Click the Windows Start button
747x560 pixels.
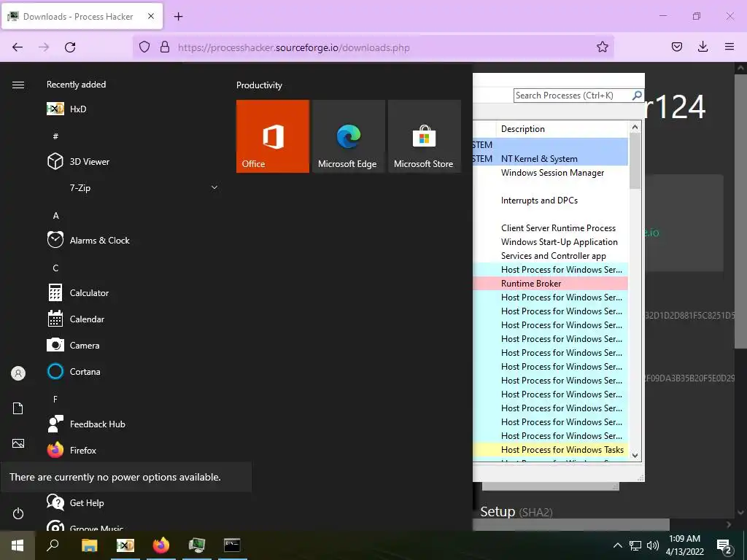pos(18,545)
